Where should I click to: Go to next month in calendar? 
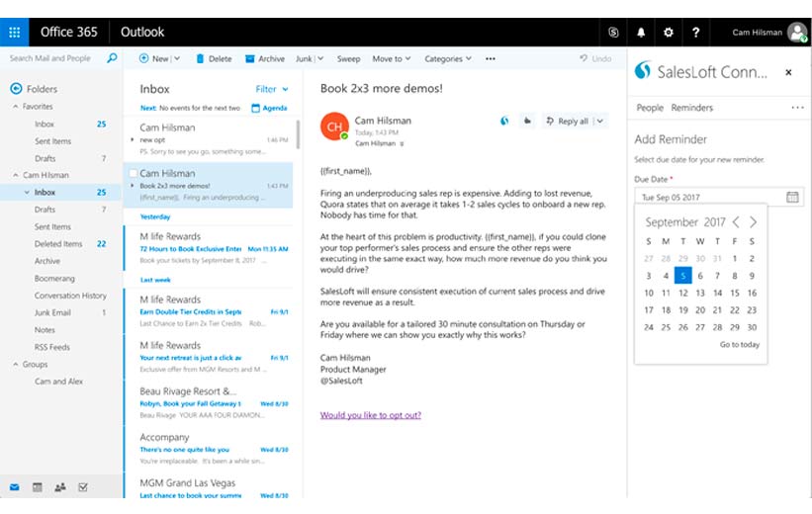753,222
